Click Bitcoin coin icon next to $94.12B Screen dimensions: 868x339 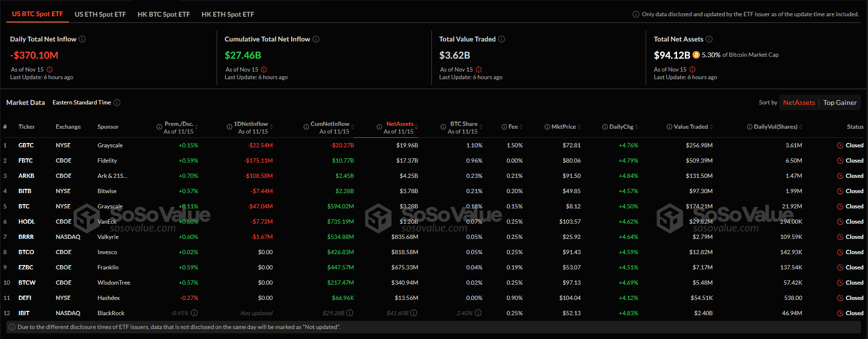696,55
